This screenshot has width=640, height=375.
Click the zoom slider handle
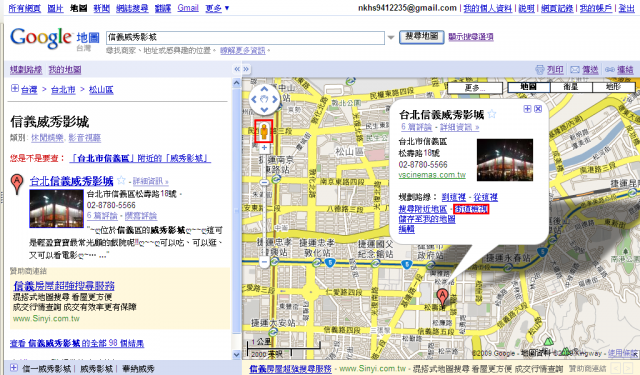click(x=264, y=182)
